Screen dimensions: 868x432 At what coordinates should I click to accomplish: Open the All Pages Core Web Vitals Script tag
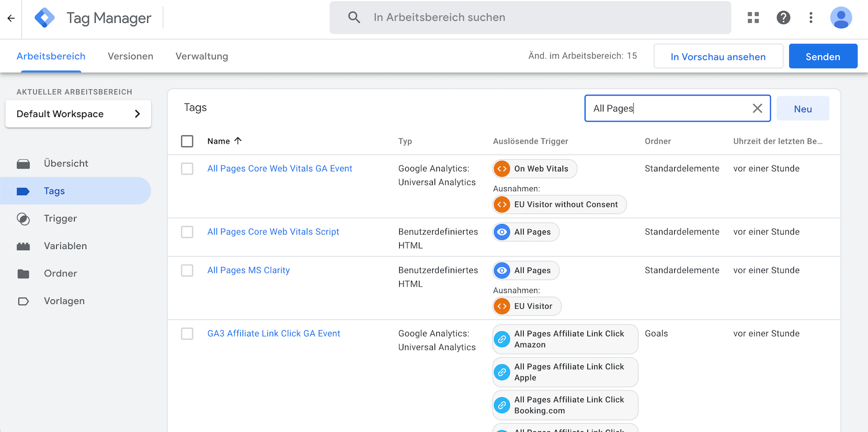tap(273, 231)
